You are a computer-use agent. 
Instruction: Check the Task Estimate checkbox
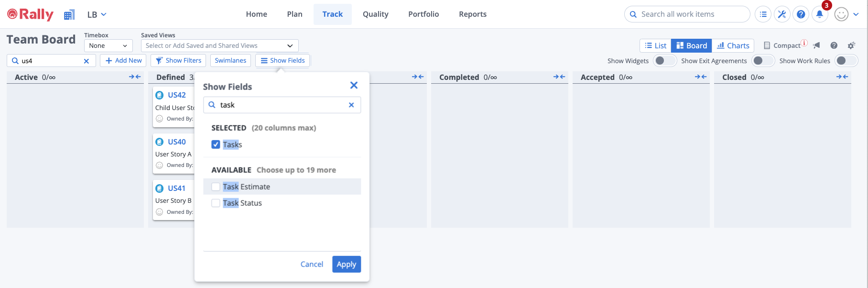pos(216,187)
